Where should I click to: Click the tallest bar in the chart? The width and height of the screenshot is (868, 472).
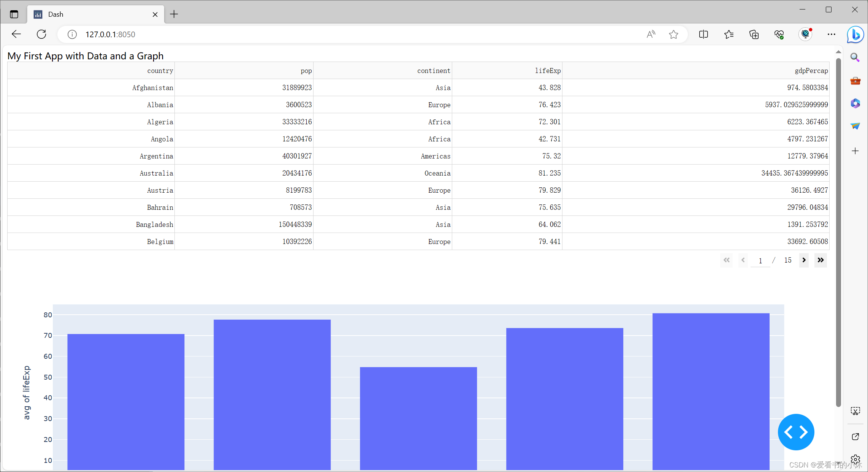pos(711,391)
